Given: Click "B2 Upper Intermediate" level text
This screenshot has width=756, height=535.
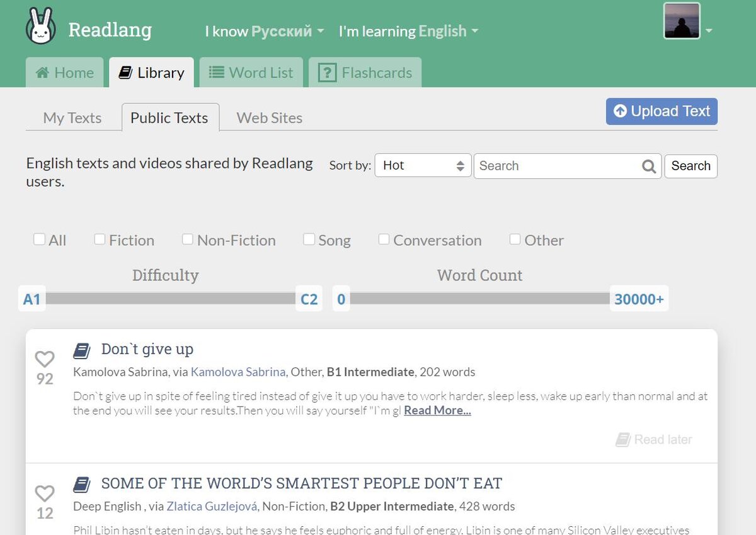Looking at the screenshot, I should pos(391,506).
